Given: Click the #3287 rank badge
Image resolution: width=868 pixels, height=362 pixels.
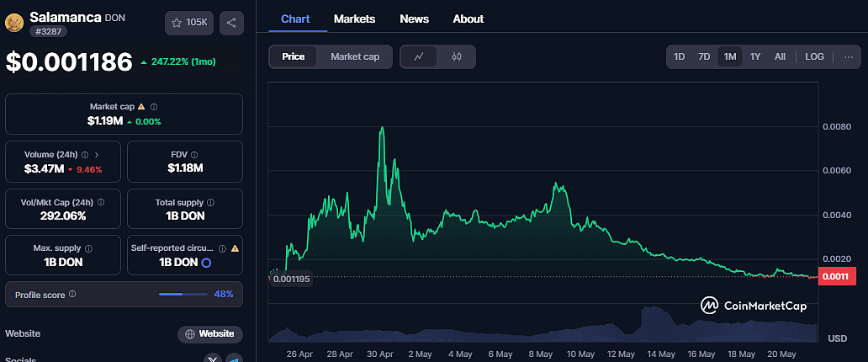Looking at the screenshot, I should tap(48, 32).
